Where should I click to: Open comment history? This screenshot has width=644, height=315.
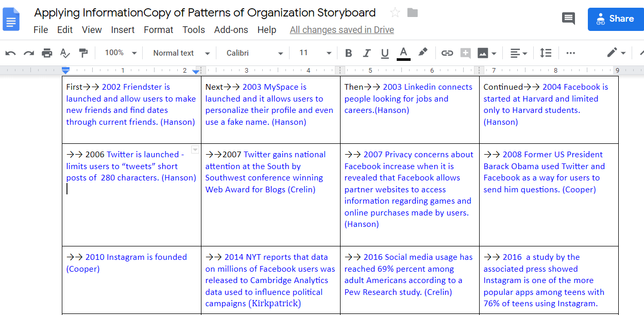(x=568, y=19)
